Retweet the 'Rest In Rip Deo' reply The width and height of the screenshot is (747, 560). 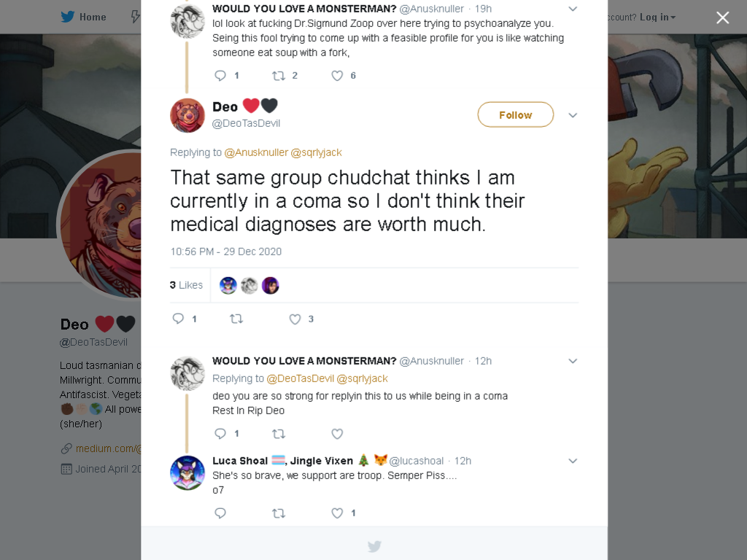pyautogui.click(x=279, y=434)
